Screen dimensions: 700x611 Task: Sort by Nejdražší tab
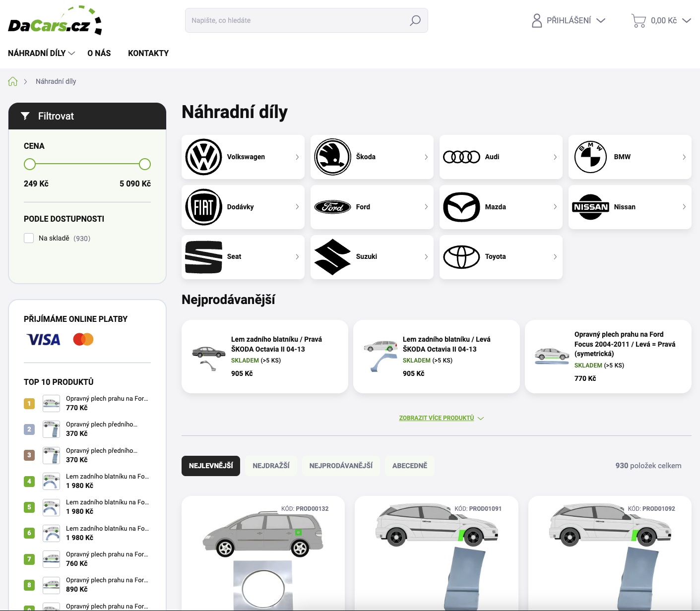click(x=271, y=466)
